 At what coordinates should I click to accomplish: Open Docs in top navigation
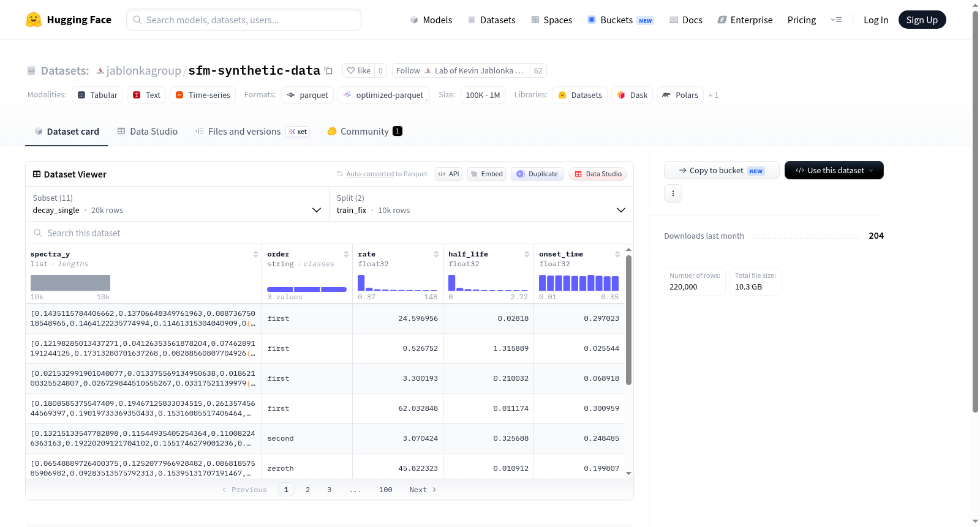tap(686, 20)
